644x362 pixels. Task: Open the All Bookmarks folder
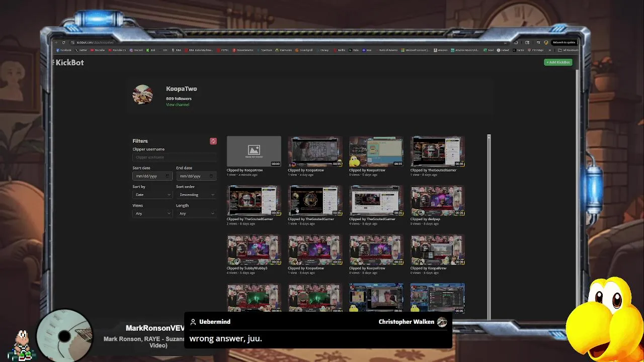coord(567,50)
